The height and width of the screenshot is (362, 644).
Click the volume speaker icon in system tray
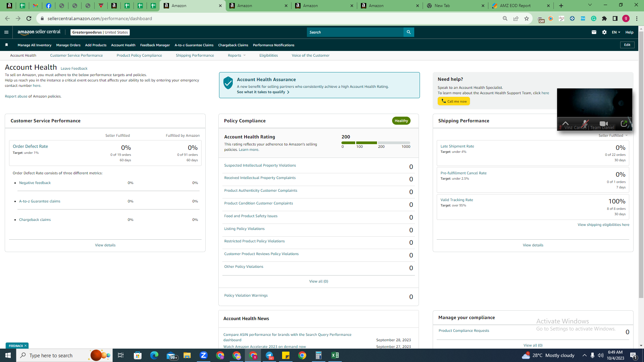[600, 355]
